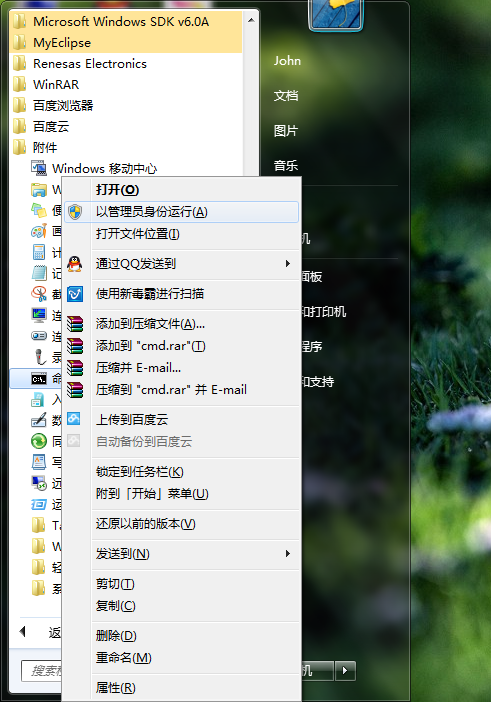
Task: Open 图片 in Start menu
Action: coord(286,131)
